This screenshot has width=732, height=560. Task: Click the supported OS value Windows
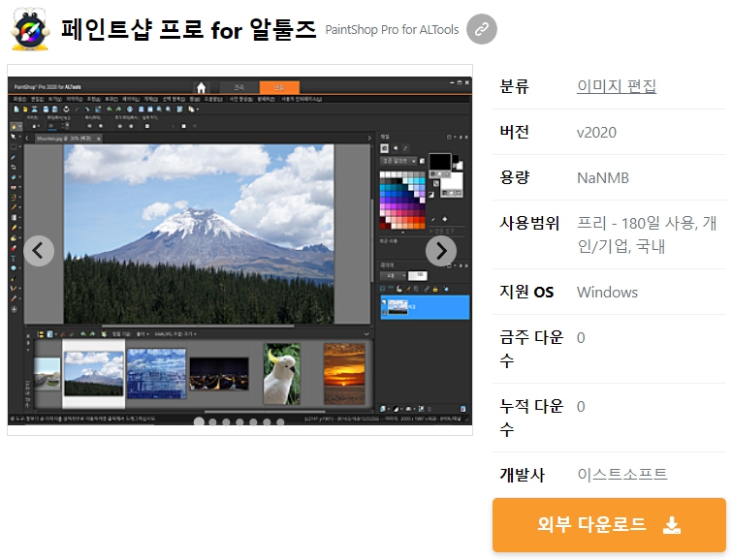(x=607, y=293)
